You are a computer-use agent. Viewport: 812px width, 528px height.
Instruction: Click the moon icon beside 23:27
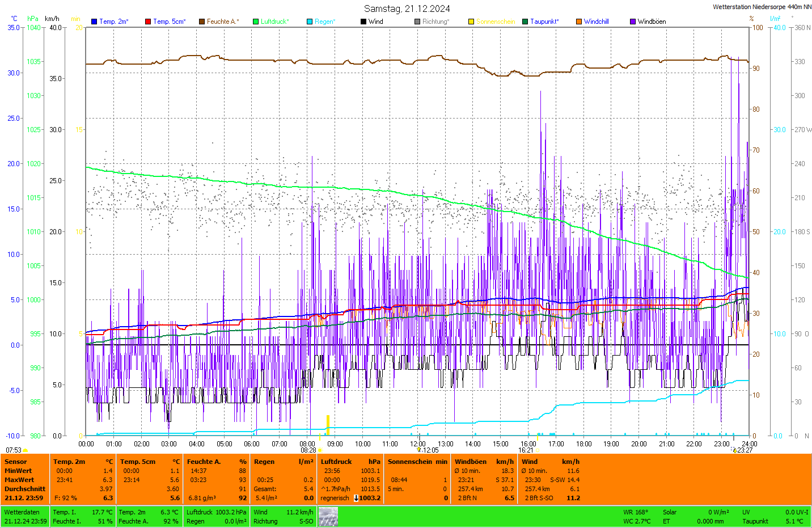coord(734,450)
